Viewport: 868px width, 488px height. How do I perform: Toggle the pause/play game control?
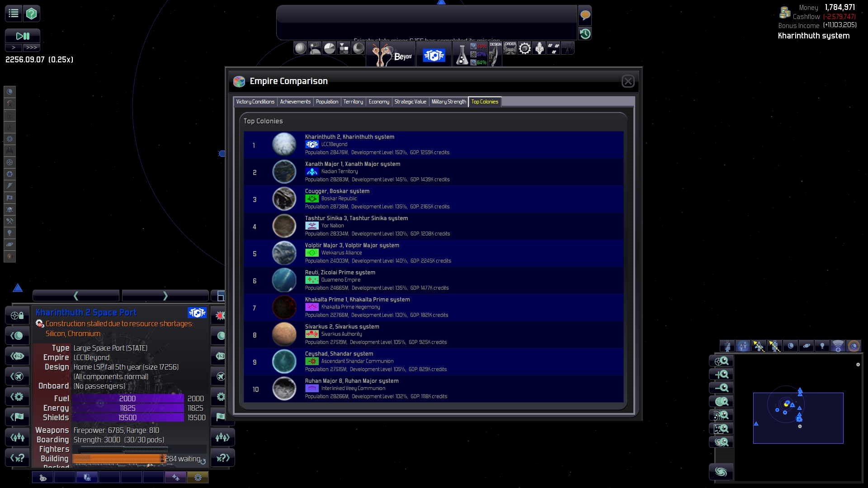point(23,36)
